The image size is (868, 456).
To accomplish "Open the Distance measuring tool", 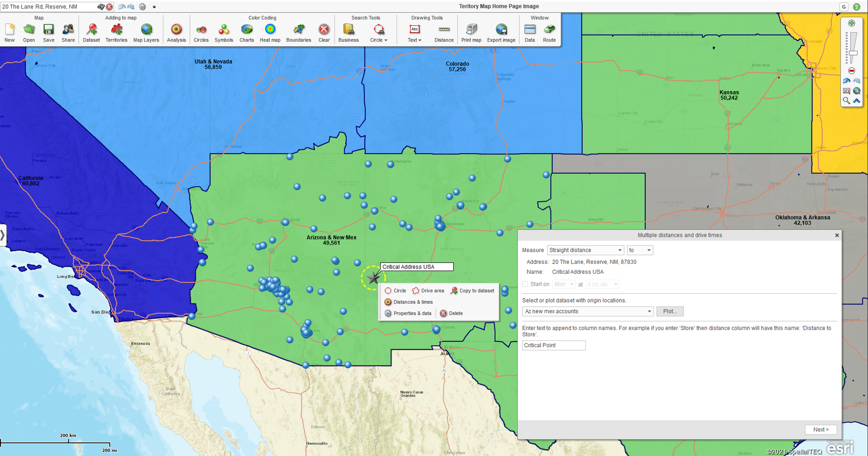I will point(444,33).
